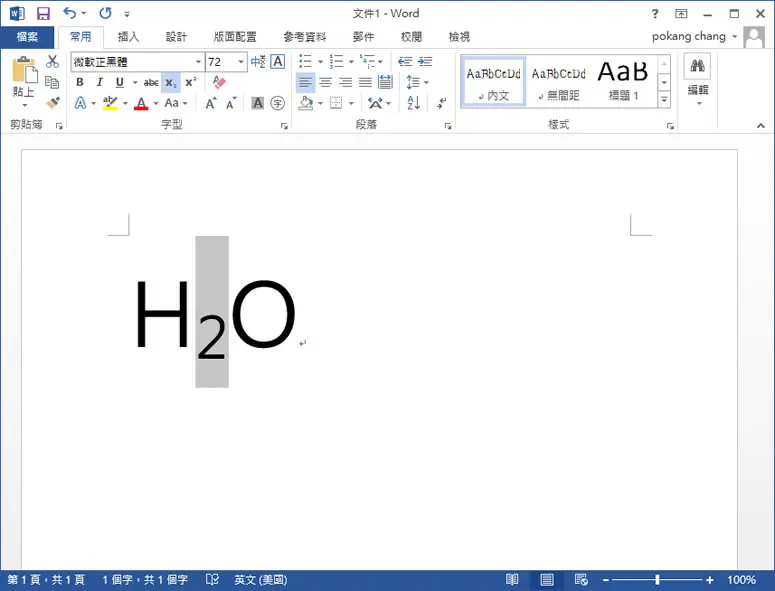Viewport: 775px width, 591px height.
Task: Click the paragraph shading paint bucket icon
Action: point(306,103)
